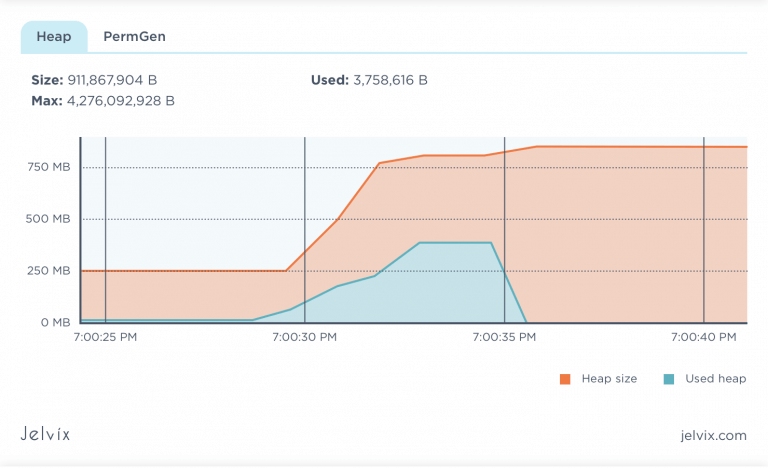The height and width of the screenshot is (468, 768).
Task: Click the 7:00:40 PM time axis label
Action: coord(704,338)
